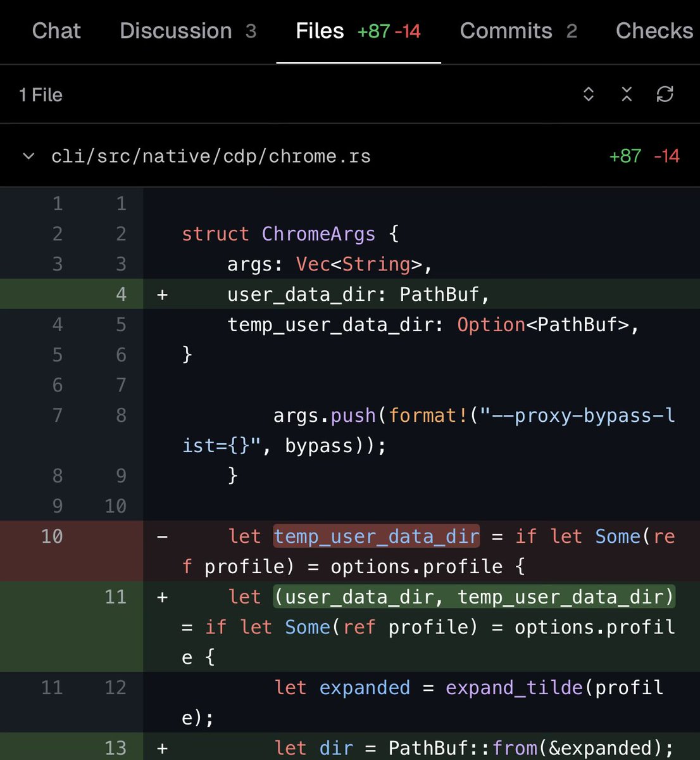This screenshot has width=700, height=760.
Task: Click the minus marker on removed line 10
Action: pos(163,537)
